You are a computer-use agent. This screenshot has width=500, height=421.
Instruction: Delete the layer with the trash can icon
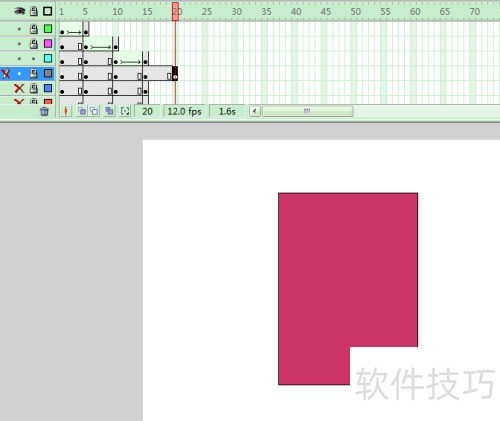point(44,111)
